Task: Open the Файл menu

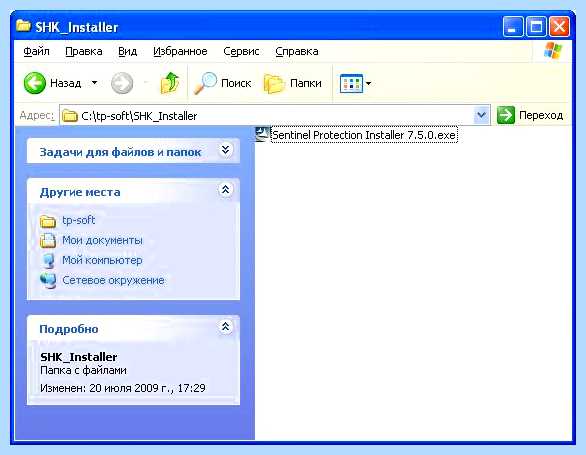Action: (x=36, y=51)
